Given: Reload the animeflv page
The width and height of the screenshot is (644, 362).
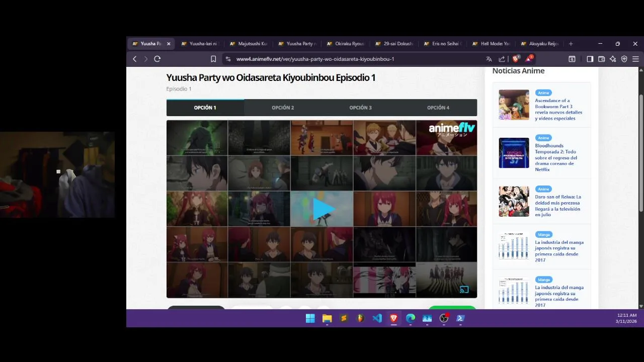Looking at the screenshot, I should pyautogui.click(x=157, y=59).
